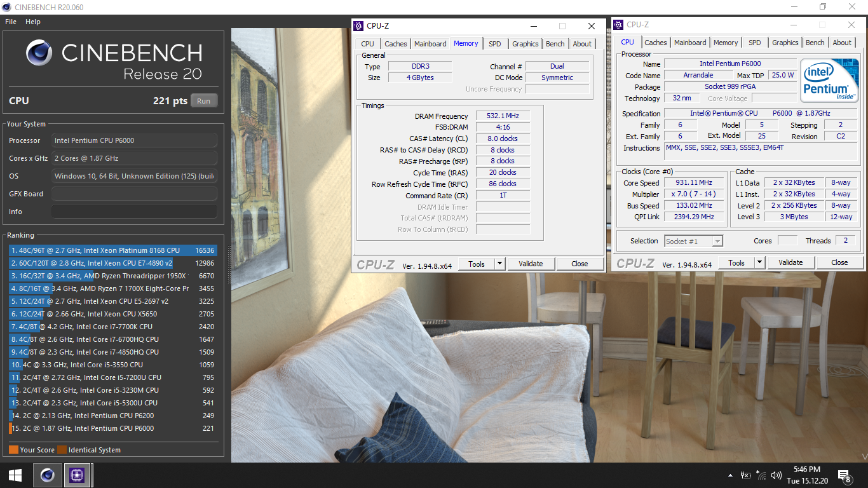The height and width of the screenshot is (488, 868).
Task: Open SPD tab in processor window
Action: pyautogui.click(x=755, y=43)
